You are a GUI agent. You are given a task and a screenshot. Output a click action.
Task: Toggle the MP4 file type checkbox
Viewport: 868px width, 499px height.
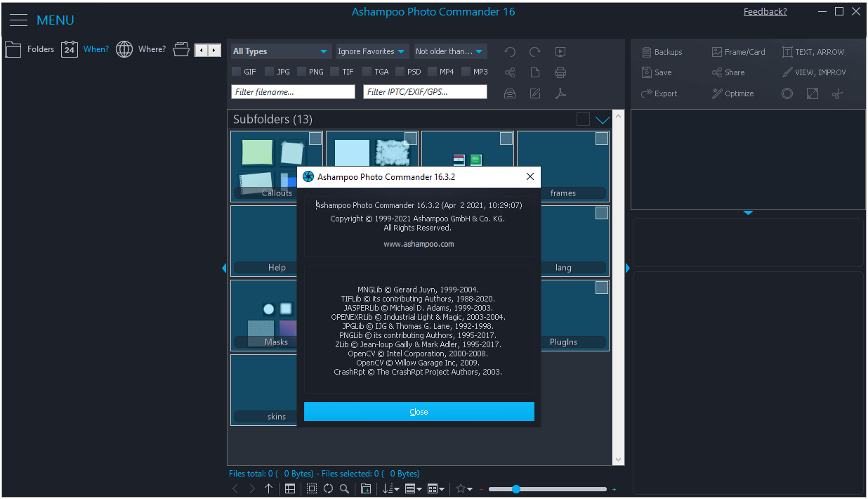pos(432,72)
